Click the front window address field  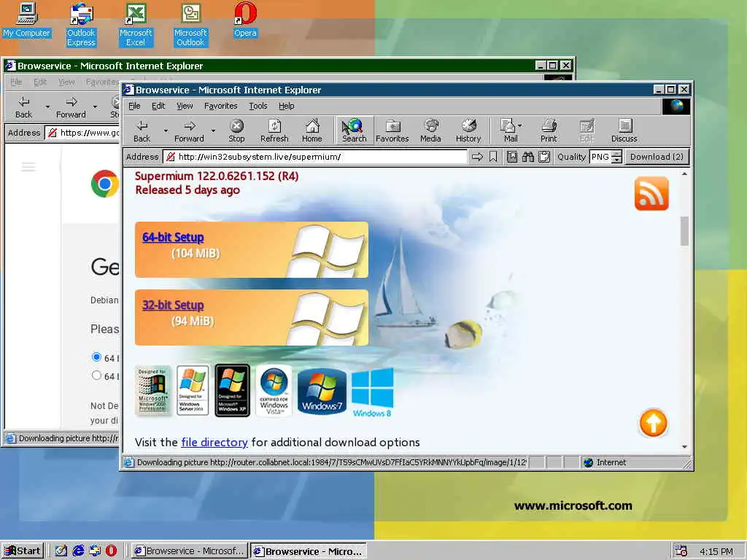pos(315,157)
